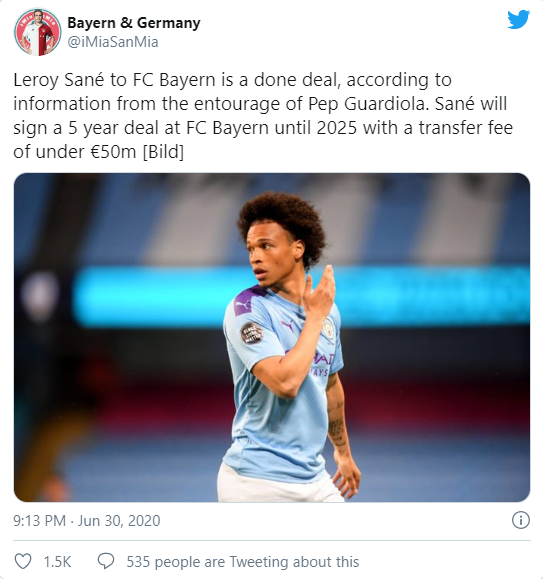Open '535 people are Tweeting about this'

[x=243, y=562]
